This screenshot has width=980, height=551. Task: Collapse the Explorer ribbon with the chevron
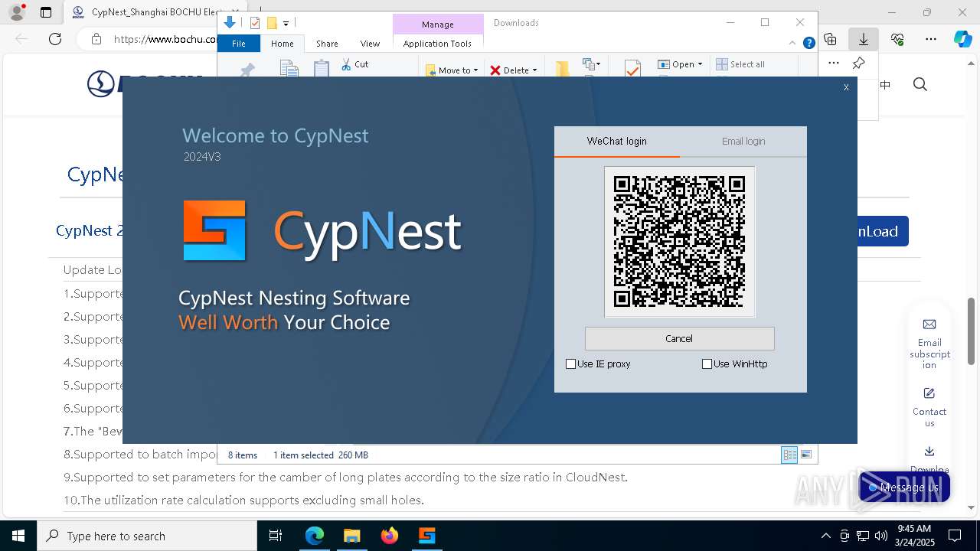point(794,44)
